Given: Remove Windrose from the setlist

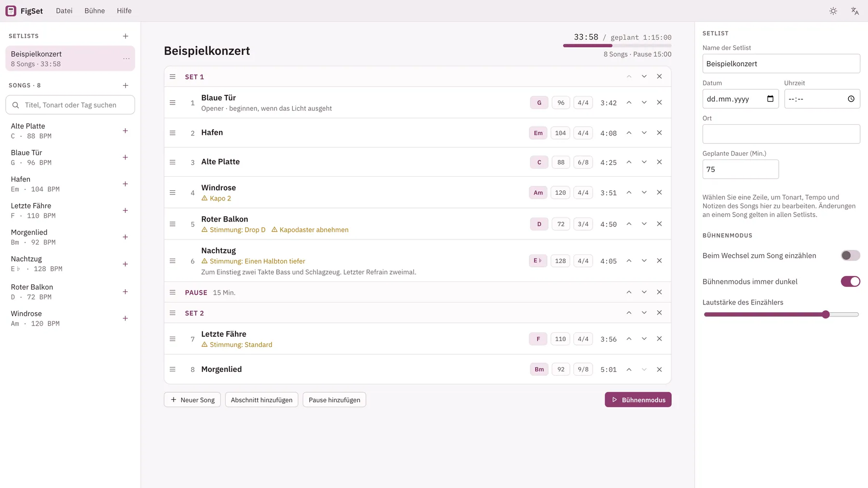Looking at the screenshot, I should coord(659,192).
